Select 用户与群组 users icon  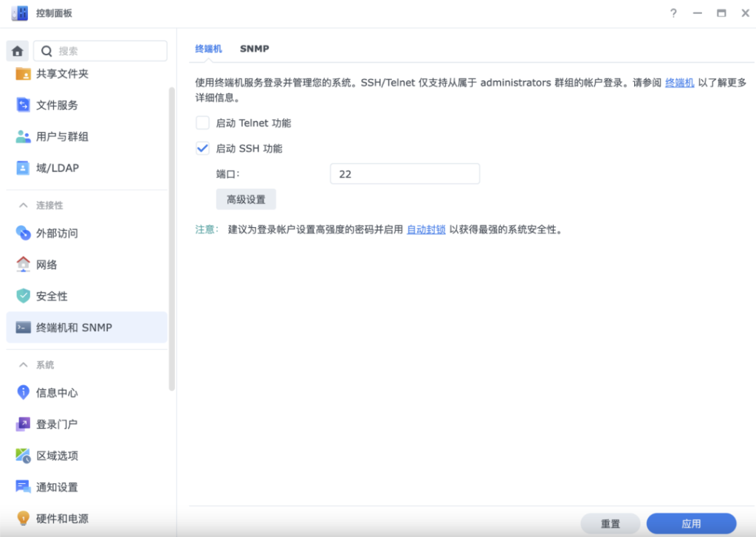24,136
